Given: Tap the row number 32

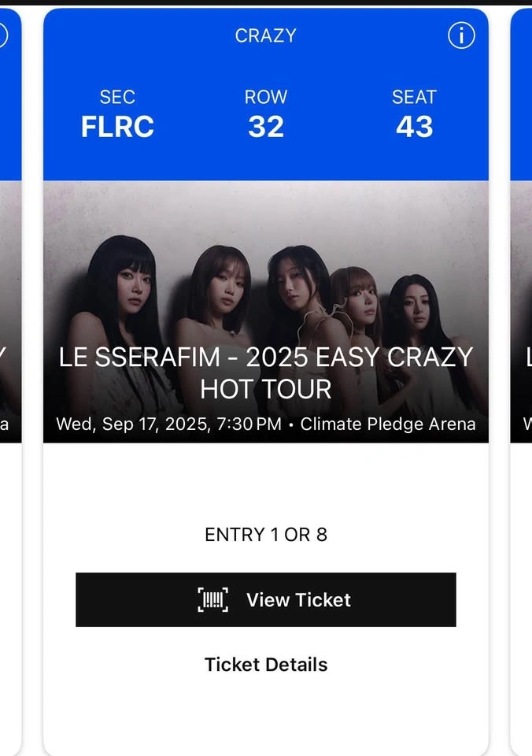Looking at the screenshot, I should tap(266, 127).
